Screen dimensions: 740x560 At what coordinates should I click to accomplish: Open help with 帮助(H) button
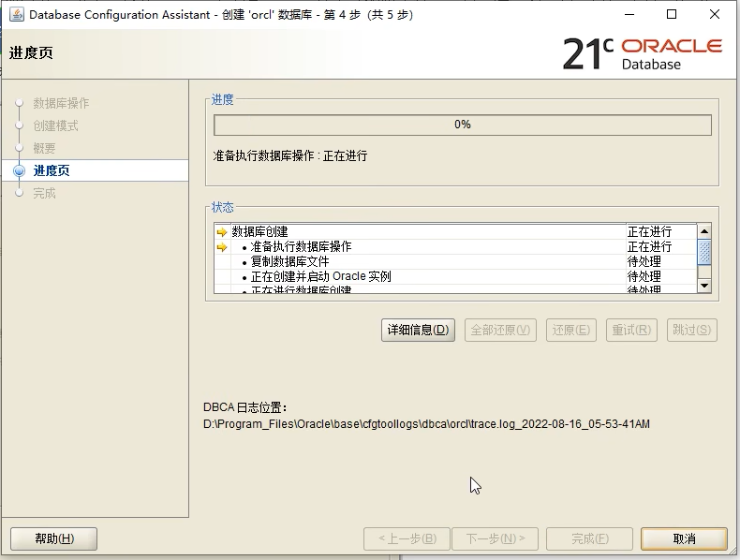[x=53, y=538]
